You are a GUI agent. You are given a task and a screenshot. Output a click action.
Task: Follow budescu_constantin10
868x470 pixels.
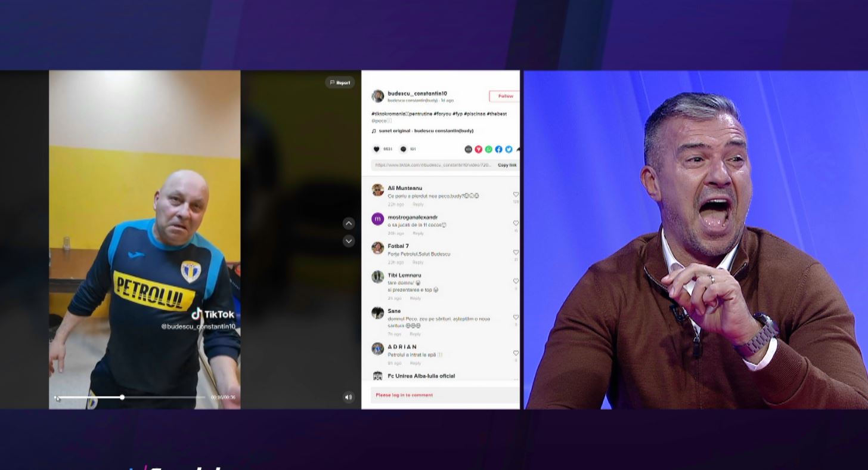pyautogui.click(x=505, y=96)
